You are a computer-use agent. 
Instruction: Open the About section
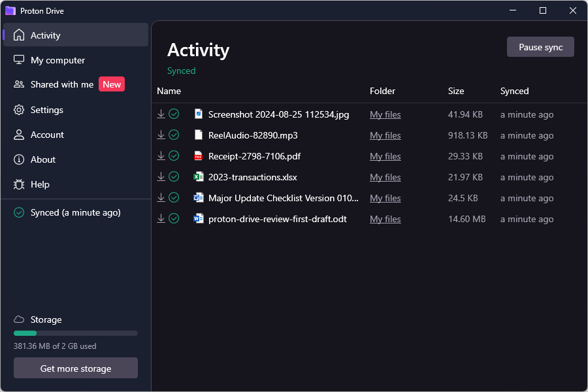tap(76, 159)
